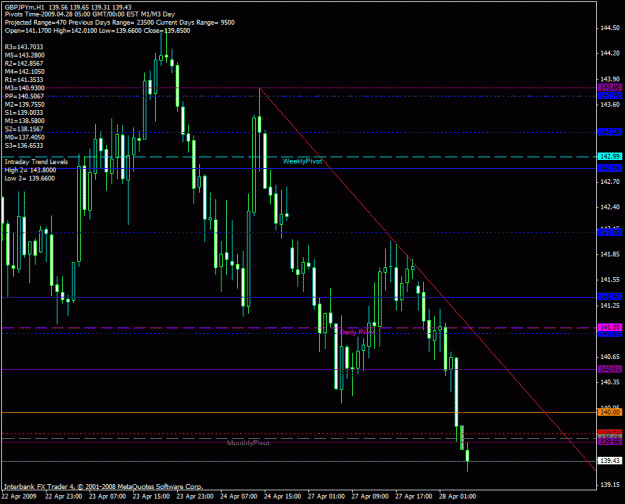Select the R1=141.3533 pivot label

(24, 80)
